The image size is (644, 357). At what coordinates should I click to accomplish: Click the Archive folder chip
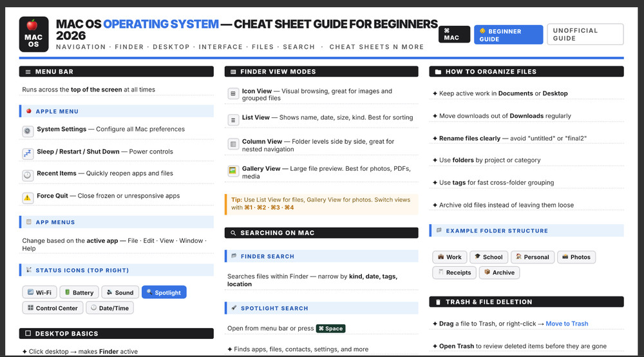pyautogui.click(x=500, y=273)
